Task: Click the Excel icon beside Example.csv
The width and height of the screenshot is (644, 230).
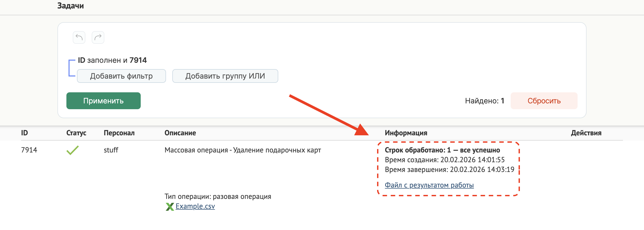Action: (170, 207)
